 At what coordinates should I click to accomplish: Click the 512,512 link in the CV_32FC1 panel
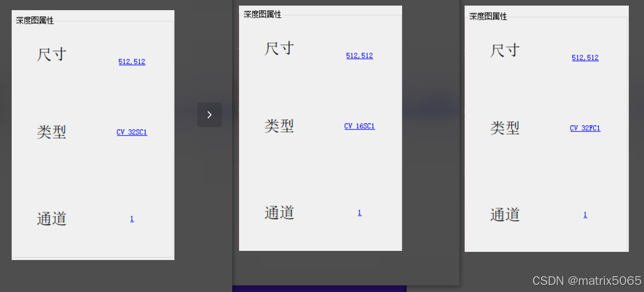click(585, 57)
